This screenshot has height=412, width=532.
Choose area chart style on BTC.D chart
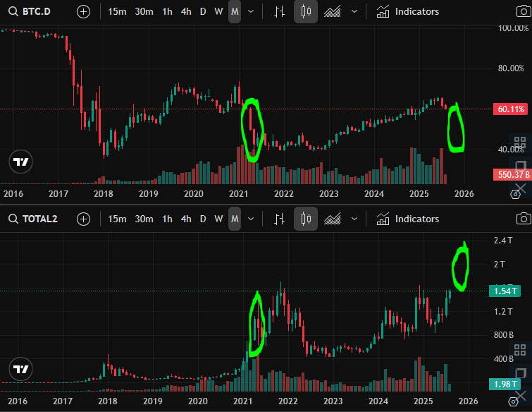point(332,11)
